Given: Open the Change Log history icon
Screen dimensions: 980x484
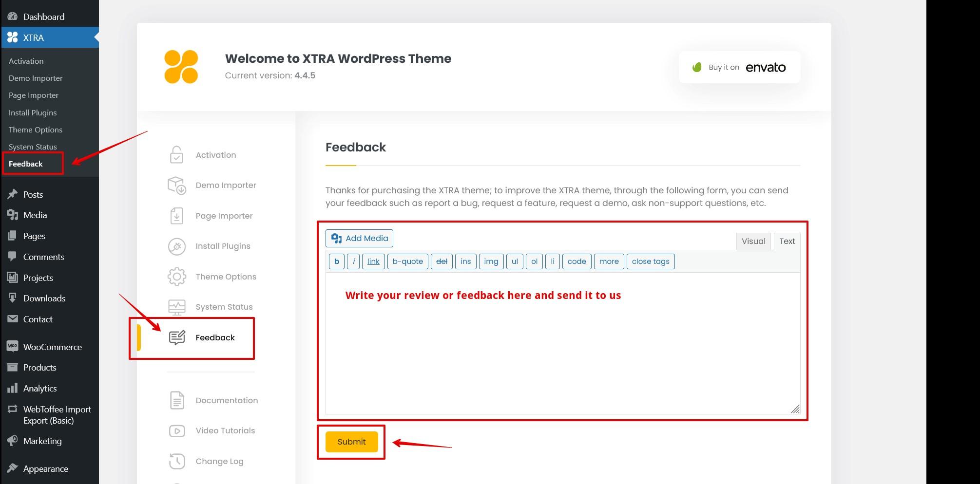Looking at the screenshot, I should click(176, 461).
